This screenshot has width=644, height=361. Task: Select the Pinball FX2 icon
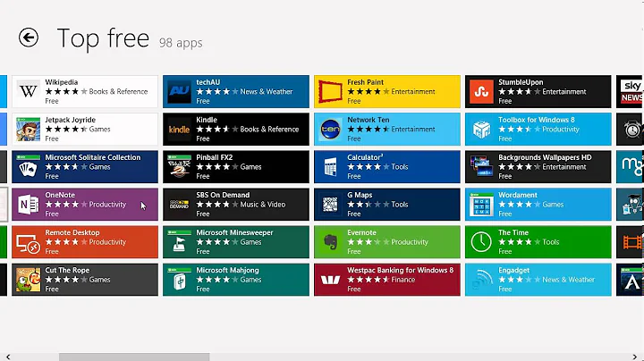pos(180,166)
